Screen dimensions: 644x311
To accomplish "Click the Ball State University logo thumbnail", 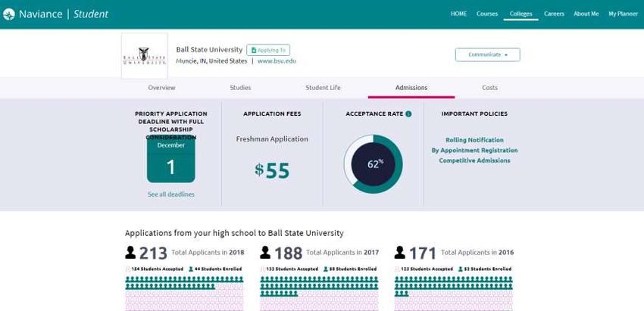I will 145,56.
